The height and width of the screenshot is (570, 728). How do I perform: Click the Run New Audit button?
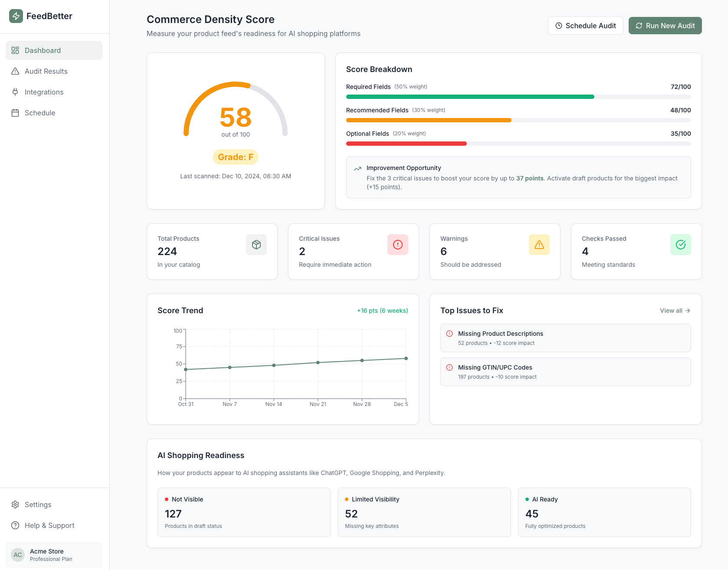(x=665, y=26)
